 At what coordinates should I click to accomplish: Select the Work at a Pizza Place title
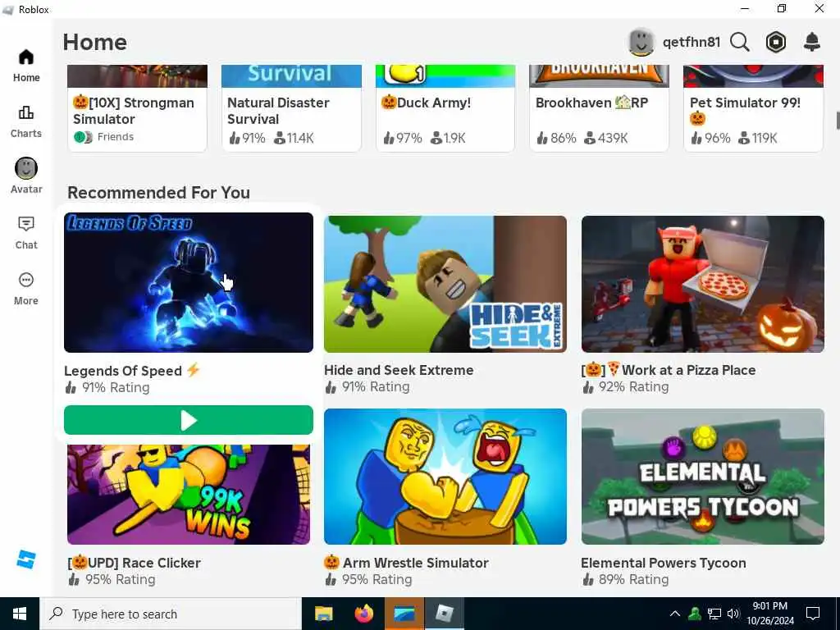pyautogui.click(x=669, y=370)
